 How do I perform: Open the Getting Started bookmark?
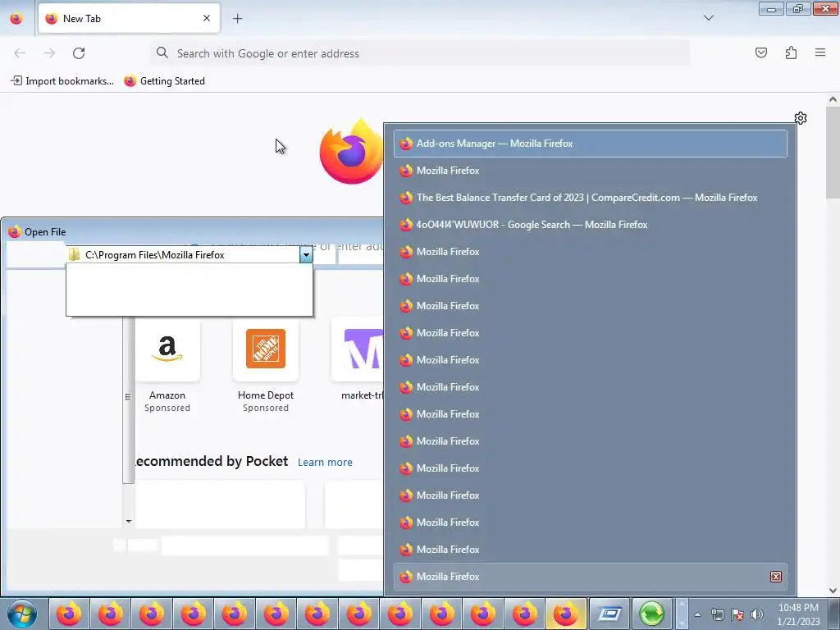(x=164, y=81)
